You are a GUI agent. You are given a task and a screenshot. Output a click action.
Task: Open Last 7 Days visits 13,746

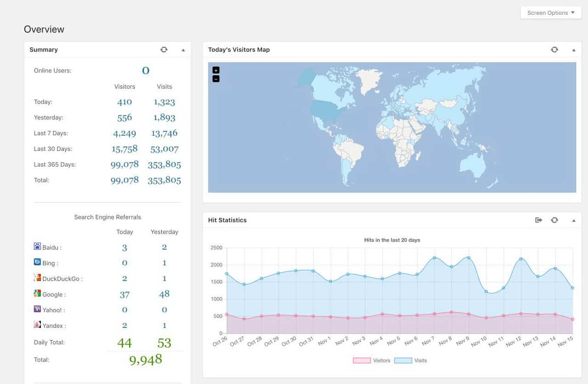pos(164,133)
